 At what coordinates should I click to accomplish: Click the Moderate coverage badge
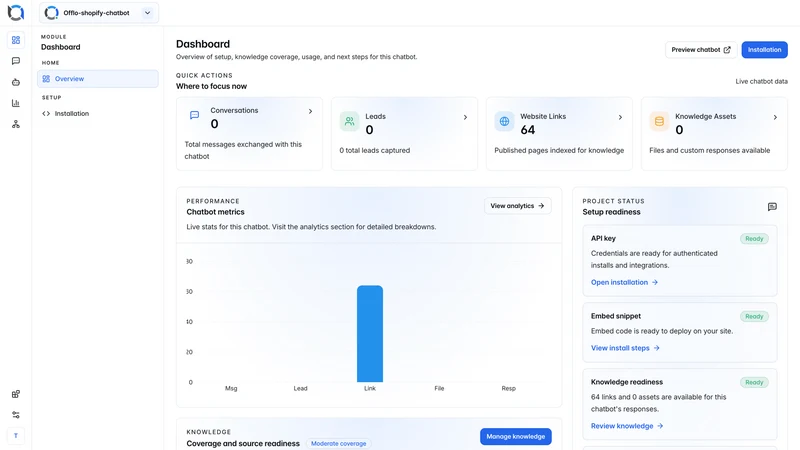pos(339,443)
